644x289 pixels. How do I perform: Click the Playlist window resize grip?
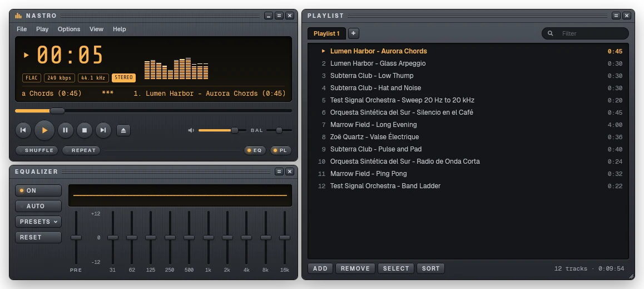(631, 277)
